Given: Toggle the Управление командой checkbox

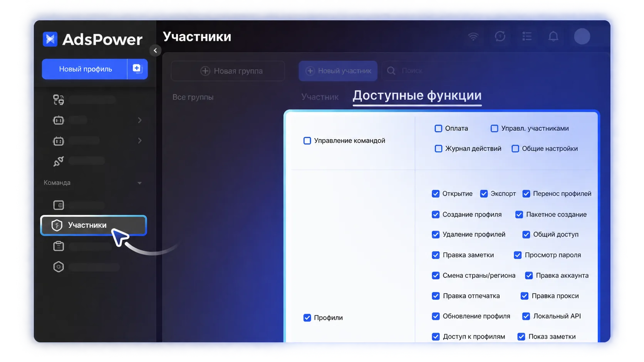Looking at the screenshot, I should (x=307, y=141).
